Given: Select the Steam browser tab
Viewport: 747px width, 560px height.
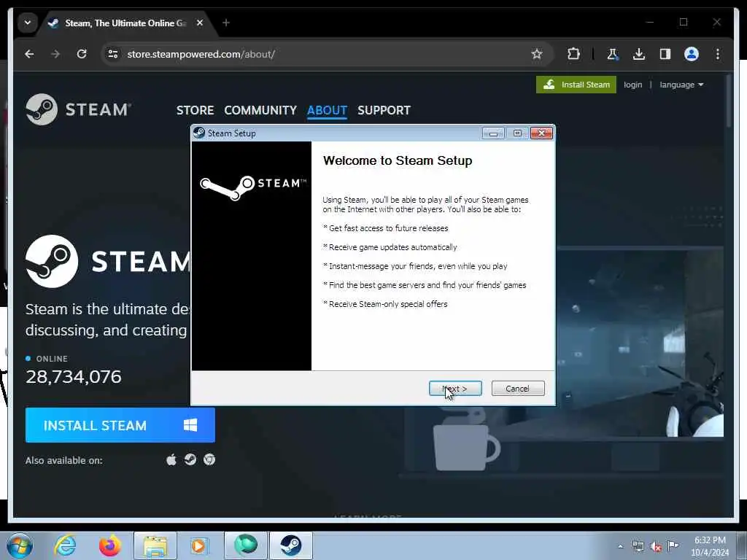Looking at the screenshot, I should (125, 23).
